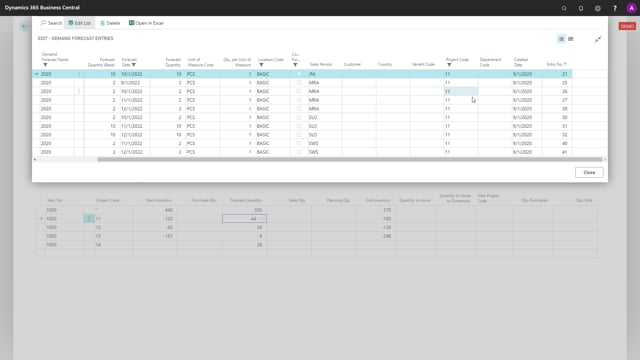Close the Demand Forecast Entries dialog
The image size is (640, 360).
click(x=589, y=173)
